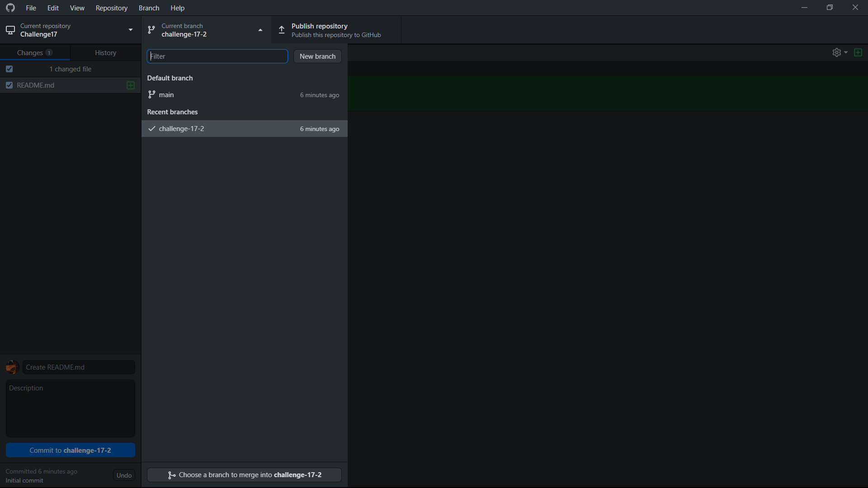
Task: Uncheck the README.md file checkbox
Action: point(9,85)
